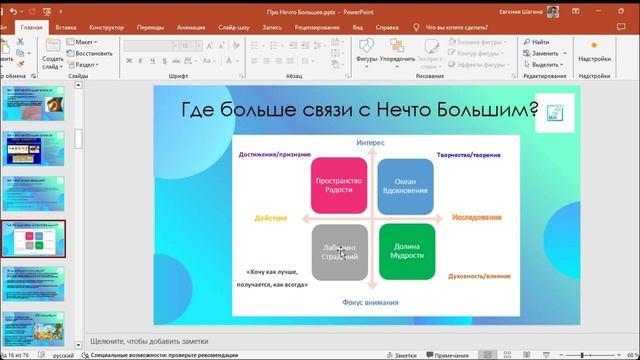Go to the Анимация tab
This screenshot has width=640, height=360.
coord(191,27)
